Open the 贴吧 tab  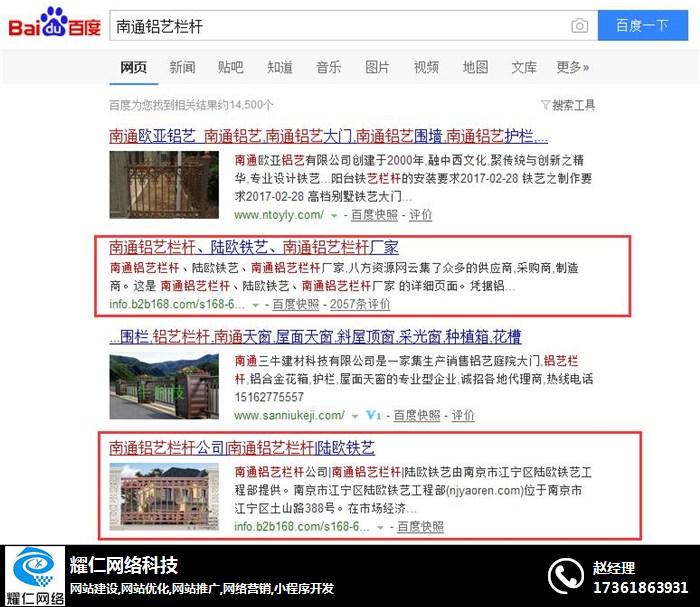pos(231,67)
